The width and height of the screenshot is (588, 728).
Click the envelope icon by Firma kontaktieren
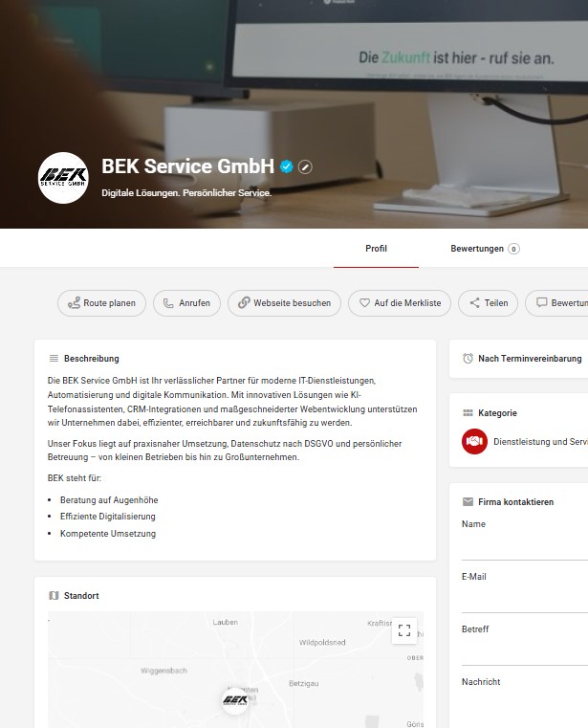click(x=468, y=502)
